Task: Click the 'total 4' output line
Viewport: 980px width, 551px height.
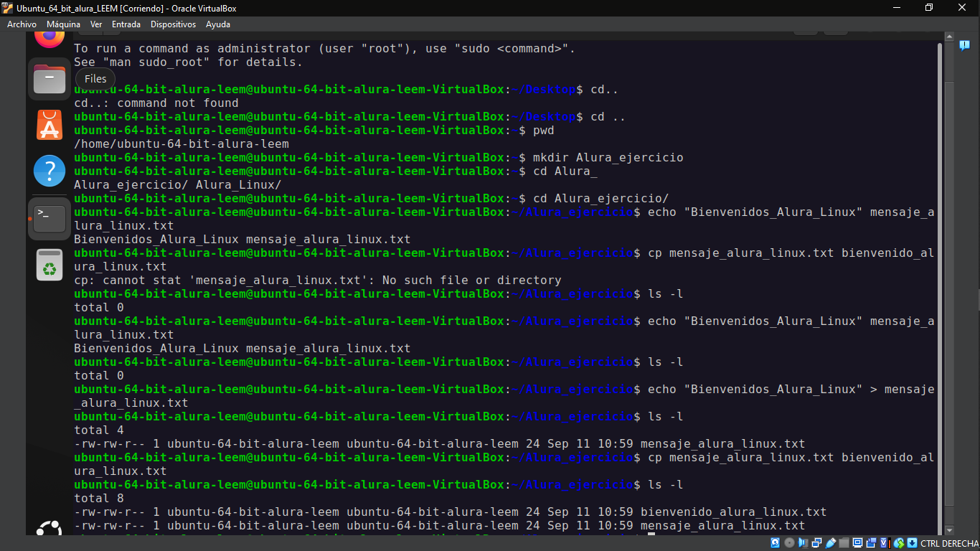Action: (99, 430)
